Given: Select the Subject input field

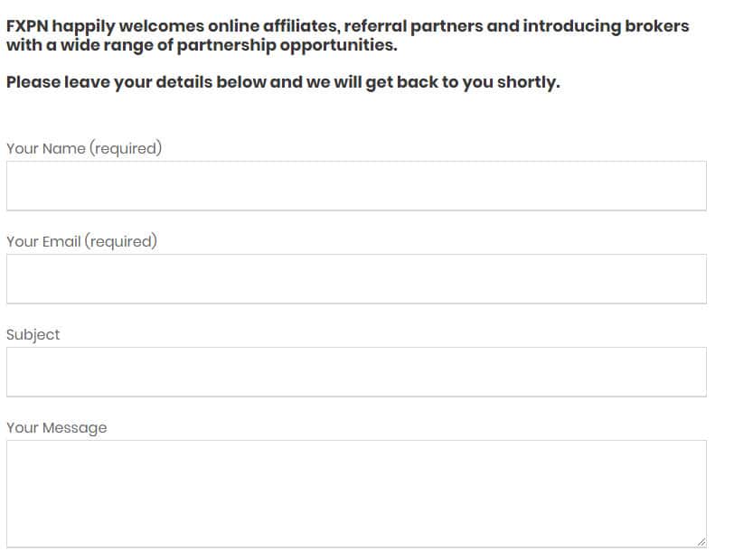Looking at the screenshot, I should coord(356,372).
